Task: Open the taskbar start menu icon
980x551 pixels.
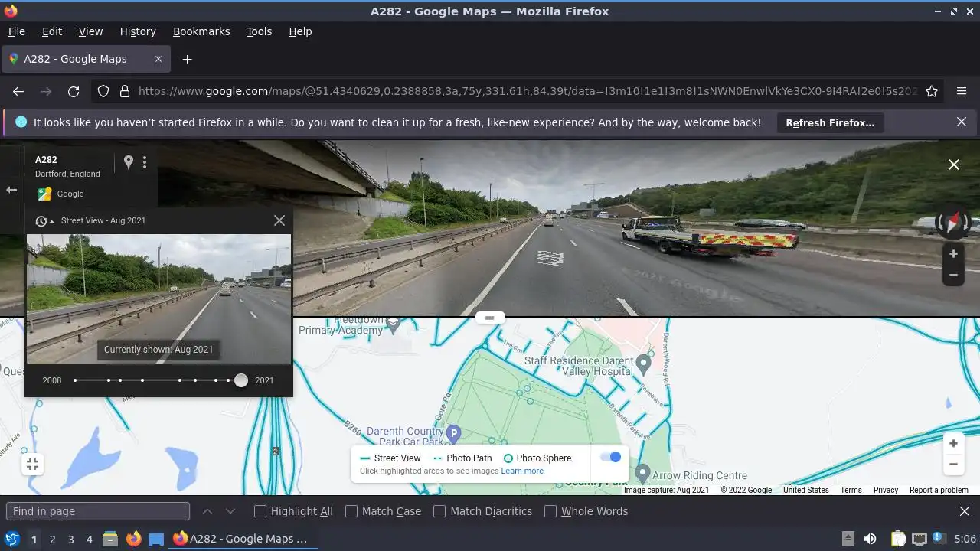Action: (x=12, y=539)
